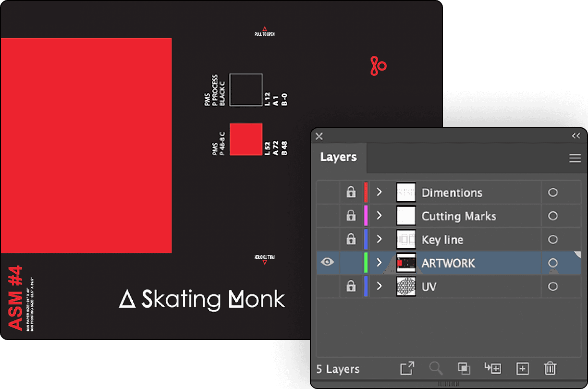Select the Cutting Marks layer name

point(459,216)
